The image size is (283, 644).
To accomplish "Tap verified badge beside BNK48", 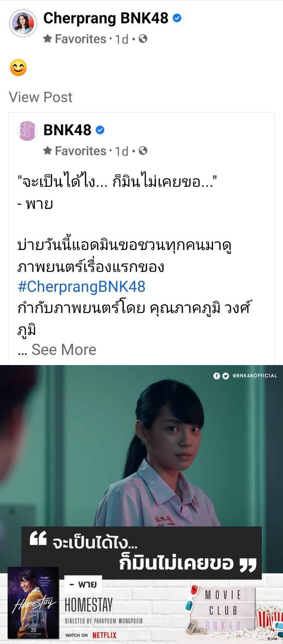I will pos(100,130).
